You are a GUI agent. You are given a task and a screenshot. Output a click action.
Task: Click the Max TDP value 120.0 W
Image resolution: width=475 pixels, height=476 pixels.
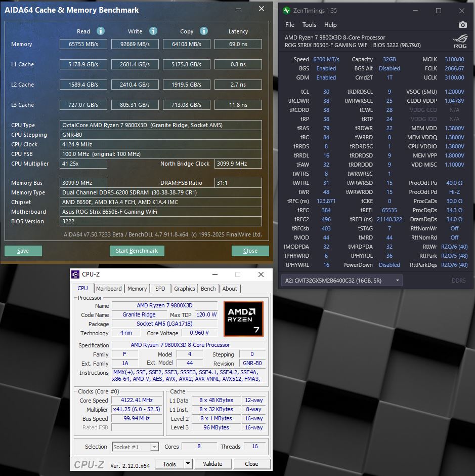click(x=206, y=314)
